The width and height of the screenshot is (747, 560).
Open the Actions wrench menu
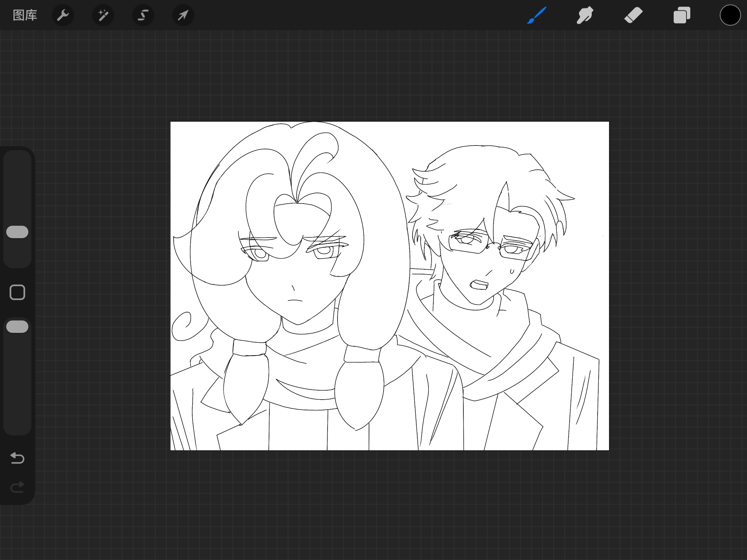[x=63, y=15]
